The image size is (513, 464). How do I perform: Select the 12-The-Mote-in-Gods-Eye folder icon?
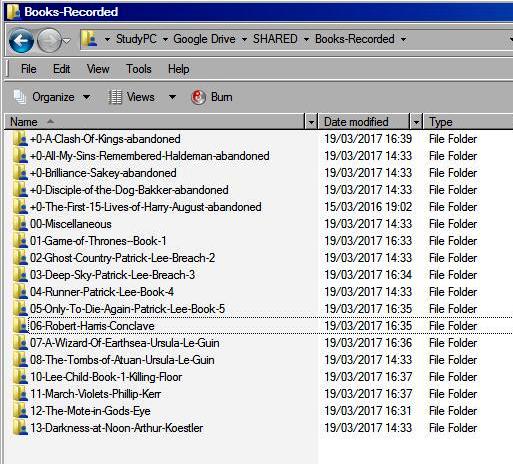click(20, 411)
